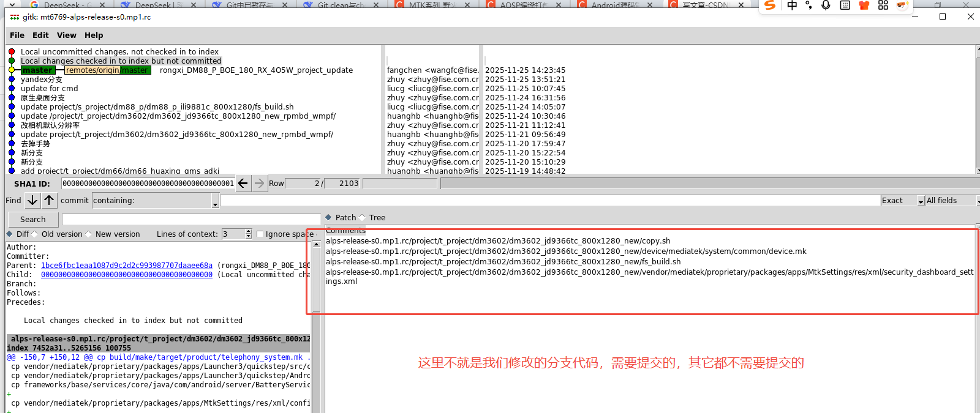
Task: Open IME toolbox grid icon
Action: click(883, 5)
